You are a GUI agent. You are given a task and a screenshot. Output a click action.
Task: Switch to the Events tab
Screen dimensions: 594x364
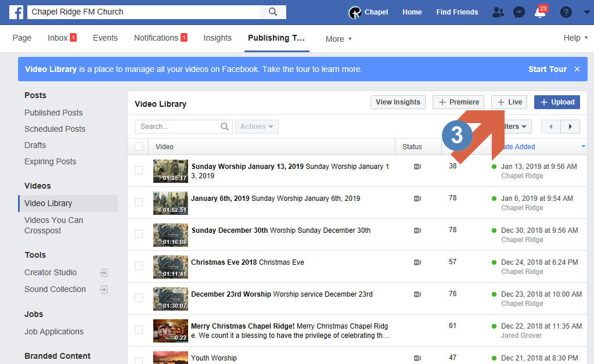[x=105, y=38]
